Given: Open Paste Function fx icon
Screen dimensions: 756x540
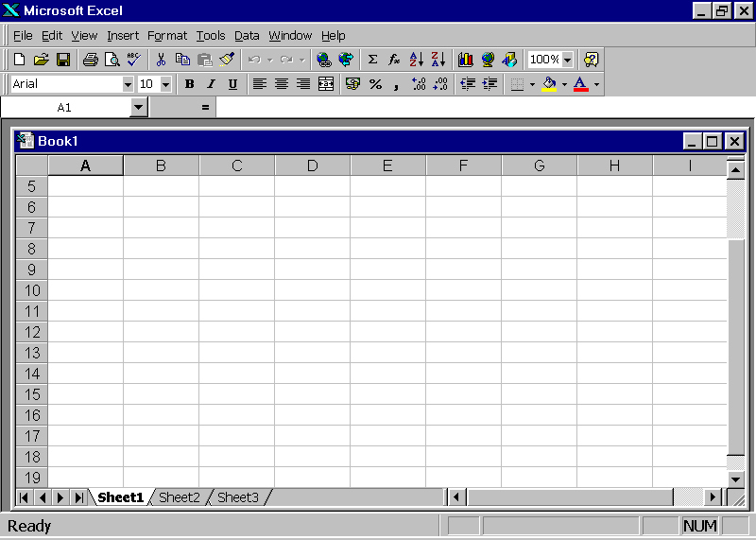Looking at the screenshot, I should (x=394, y=60).
